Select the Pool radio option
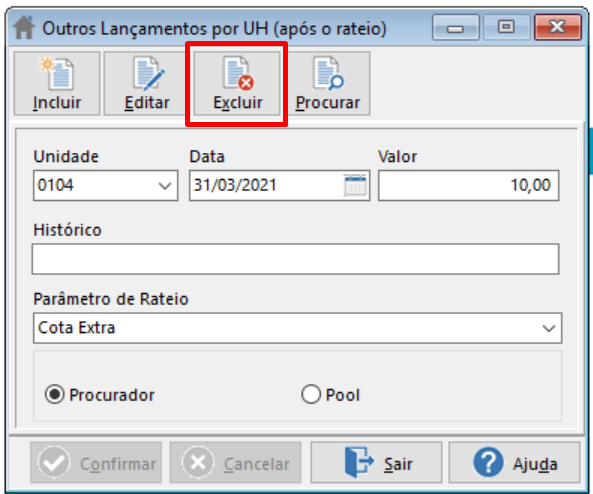 [x=331, y=395]
